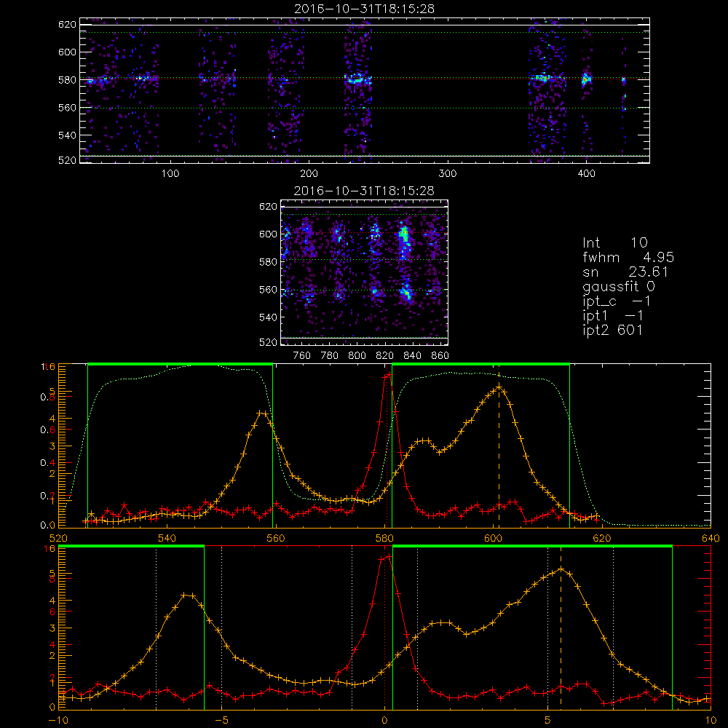Image resolution: width=728 pixels, height=728 pixels.
Task: Click x-axis label 300 in top panel
Action: 448,174
